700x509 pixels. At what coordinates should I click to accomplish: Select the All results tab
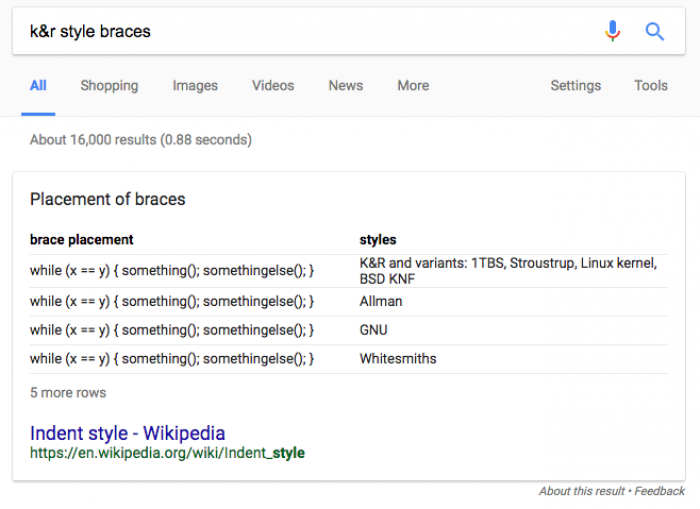[x=38, y=85]
